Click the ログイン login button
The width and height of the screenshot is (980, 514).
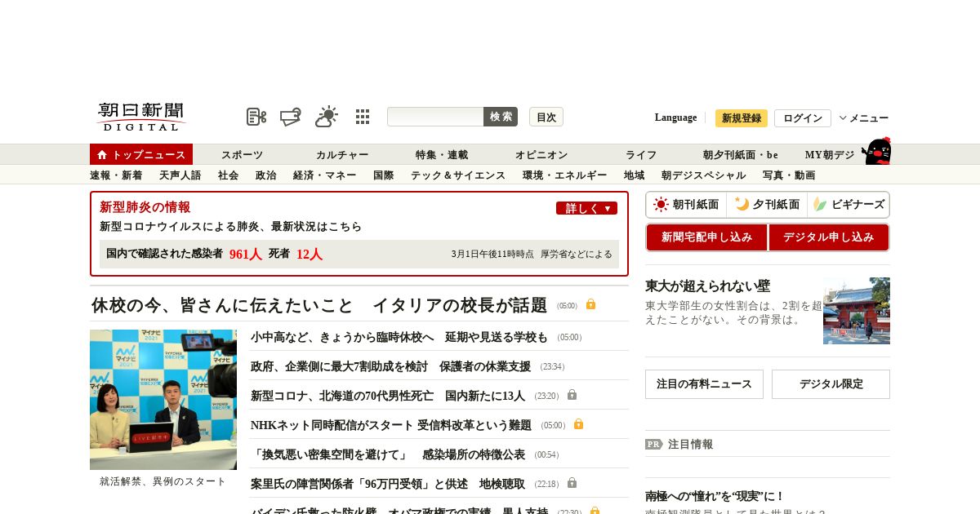tap(803, 118)
